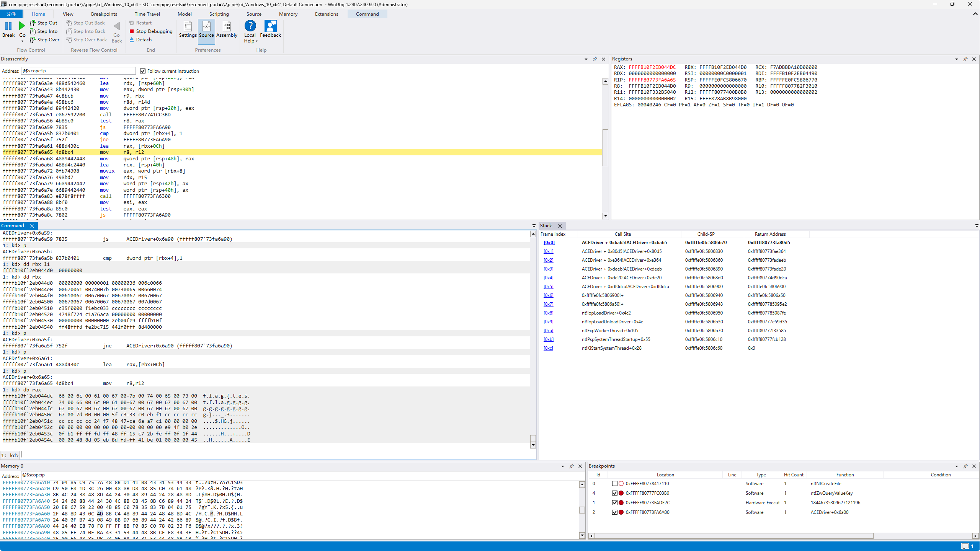Click Disassembly vertical scrollbar thumb
The height and width of the screenshot is (551, 980).
[x=605, y=148]
